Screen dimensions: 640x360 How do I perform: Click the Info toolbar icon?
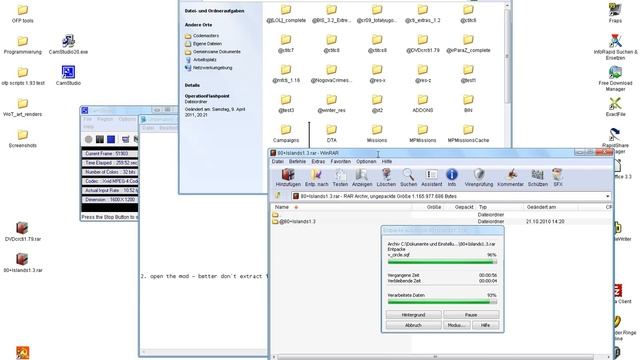pyautogui.click(x=452, y=178)
